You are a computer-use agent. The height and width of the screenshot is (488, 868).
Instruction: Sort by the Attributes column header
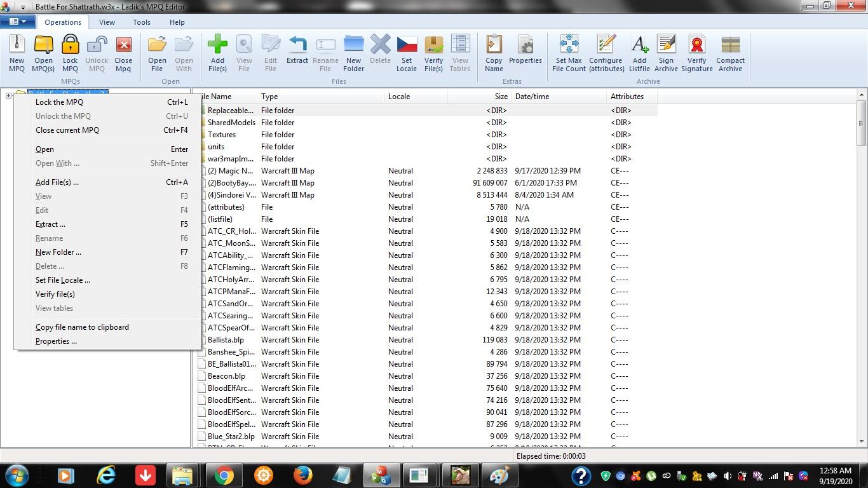click(x=632, y=97)
